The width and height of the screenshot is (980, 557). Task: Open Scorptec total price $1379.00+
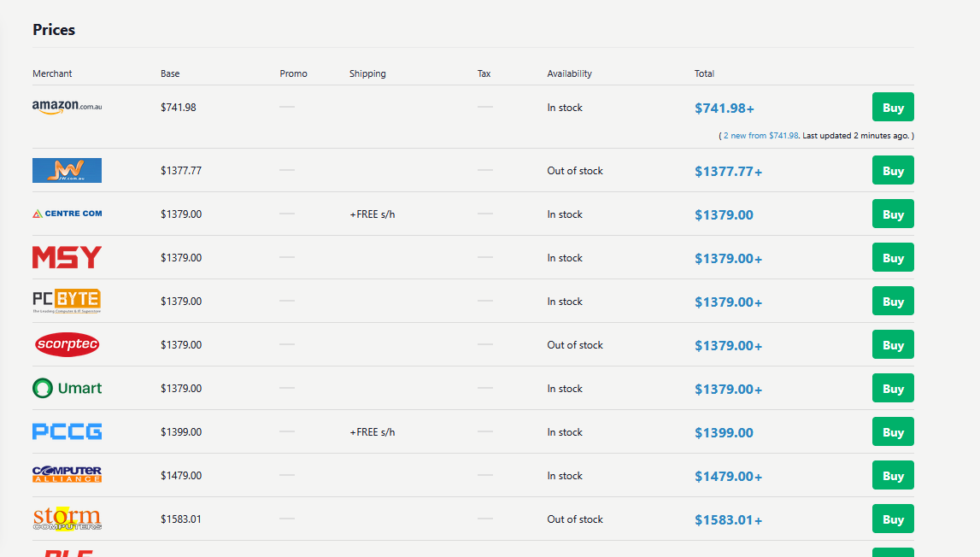pyautogui.click(x=728, y=346)
